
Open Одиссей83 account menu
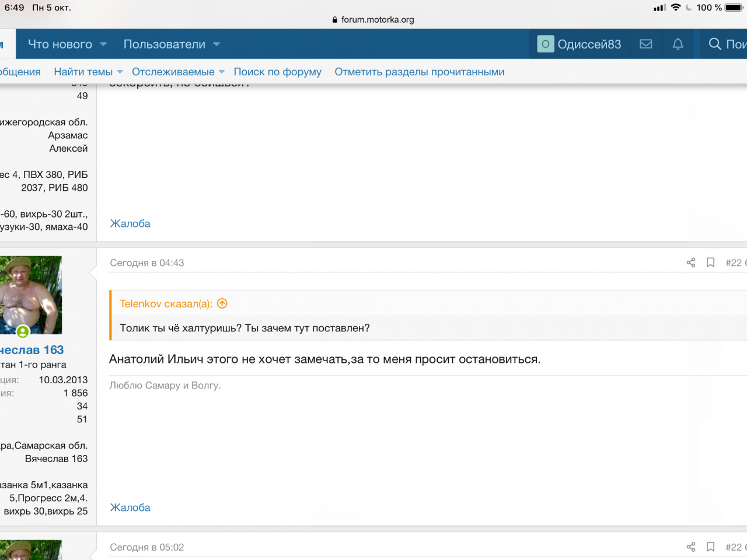pos(580,44)
